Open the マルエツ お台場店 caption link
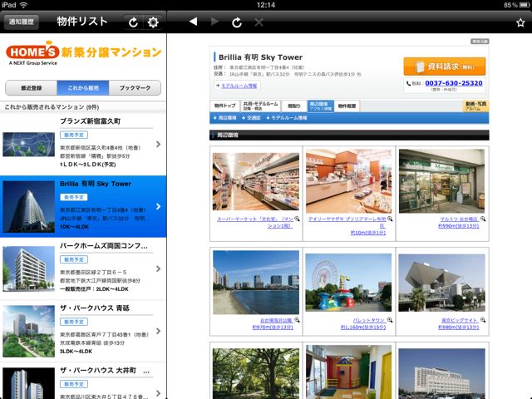This screenshot has width=532, height=399. pos(458,222)
